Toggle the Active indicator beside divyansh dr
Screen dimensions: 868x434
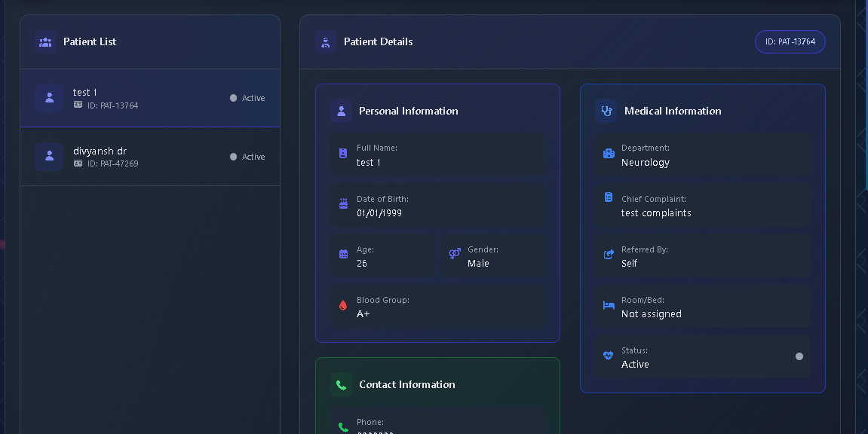click(234, 157)
